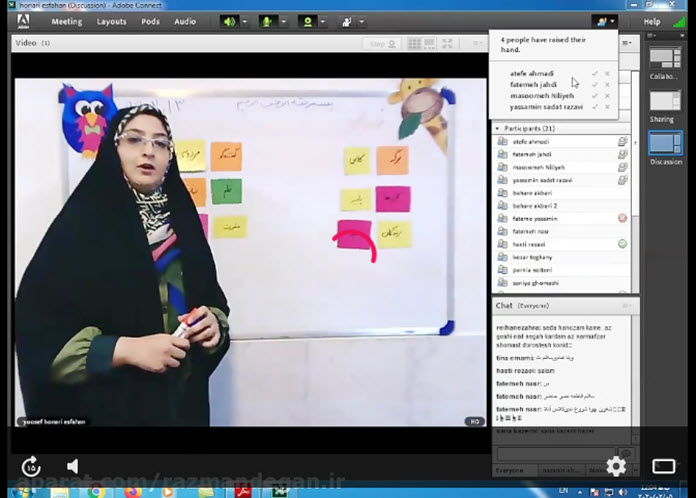Select the Collaboration layout thumbnail
Image resolution: width=696 pixels, height=498 pixels.
665,59
